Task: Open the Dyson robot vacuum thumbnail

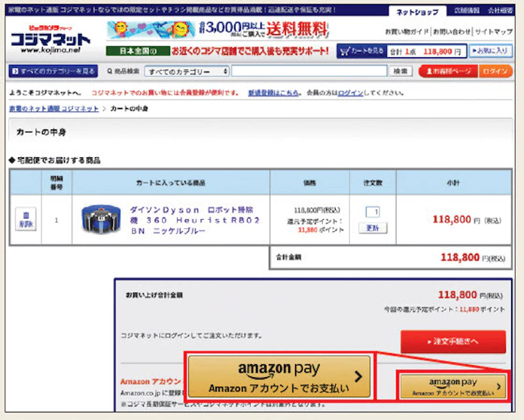Action: (101, 219)
